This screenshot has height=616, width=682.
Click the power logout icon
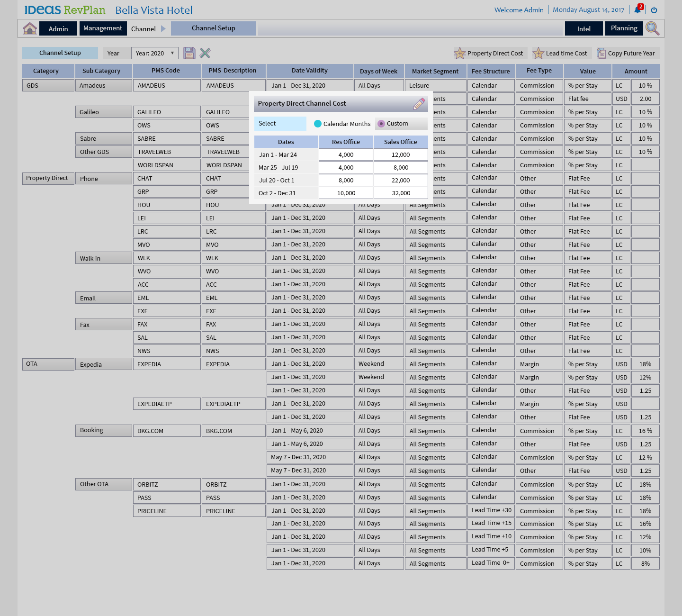pyautogui.click(x=654, y=10)
